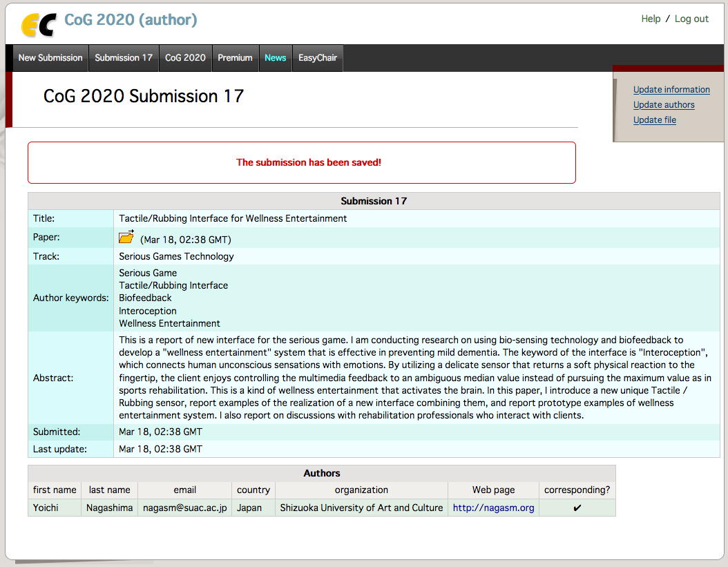
Task: Visit the http://nagasm.org web page link
Action: 493,508
